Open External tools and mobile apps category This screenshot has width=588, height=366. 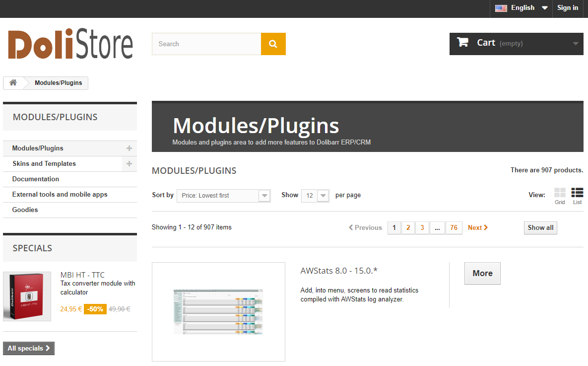(60, 195)
